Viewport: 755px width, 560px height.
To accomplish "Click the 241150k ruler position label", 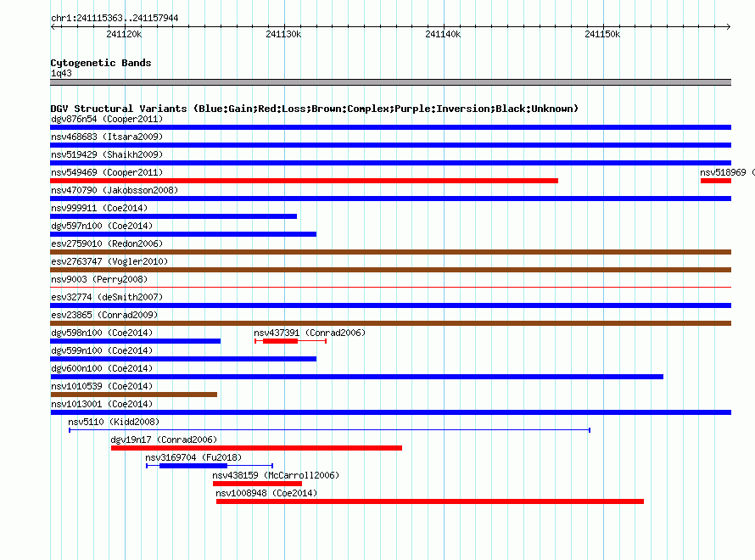I will tap(602, 34).
